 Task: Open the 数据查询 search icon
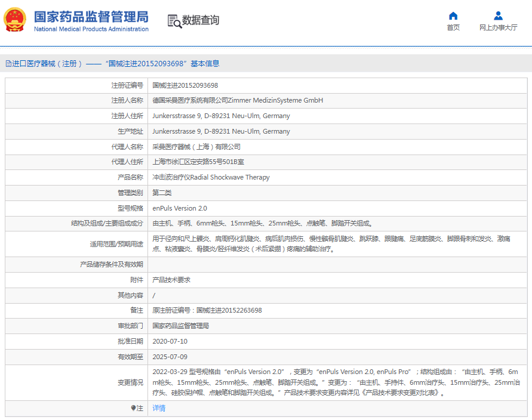[x=174, y=21]
